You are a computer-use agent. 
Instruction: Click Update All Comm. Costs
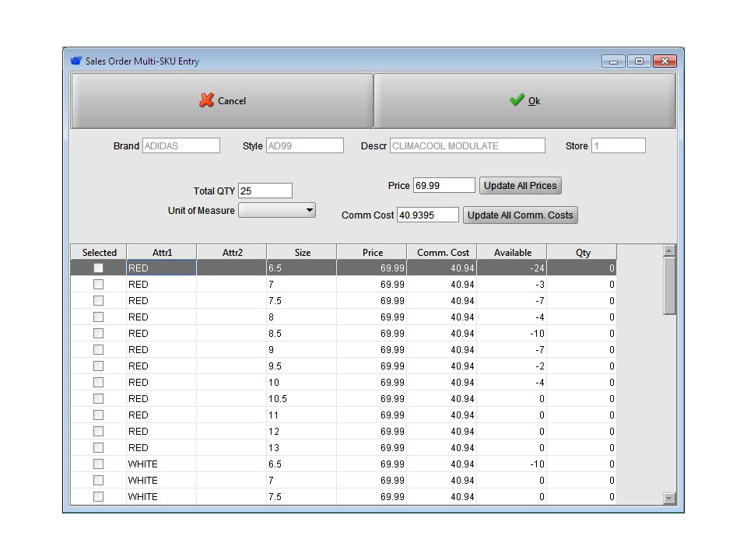521,215
